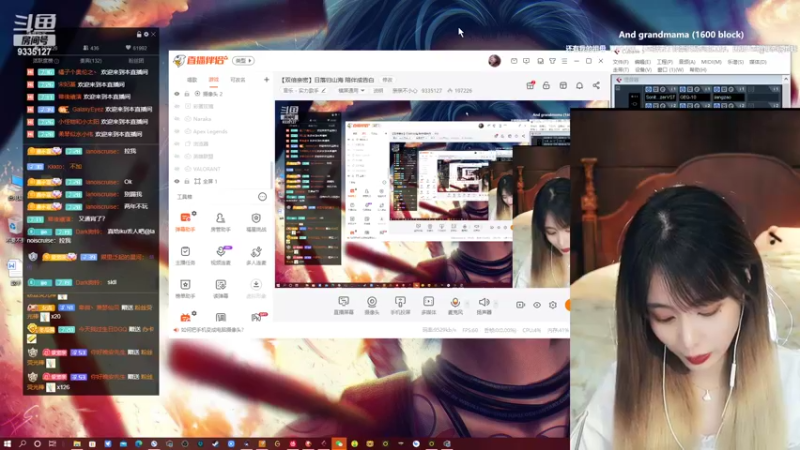Screen dimensions: 800x450
Task: Open the 主播任务 streamer tasks tool
Action: tap(185, 255)
